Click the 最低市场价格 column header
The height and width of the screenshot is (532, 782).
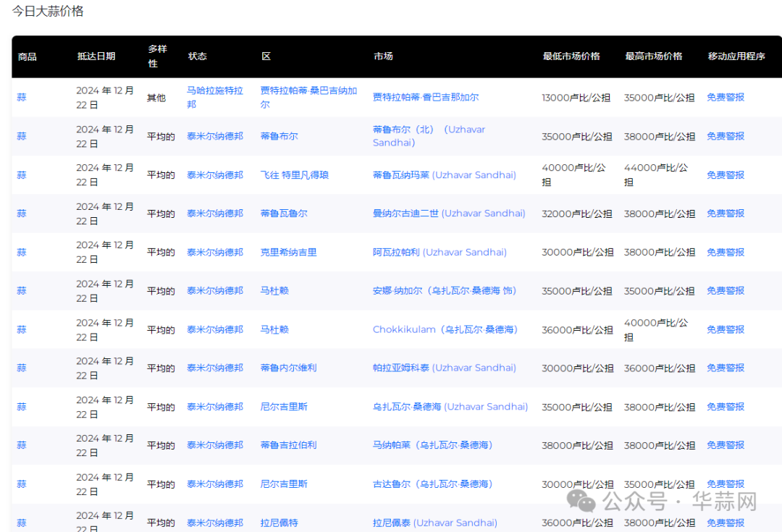[571, 56]
